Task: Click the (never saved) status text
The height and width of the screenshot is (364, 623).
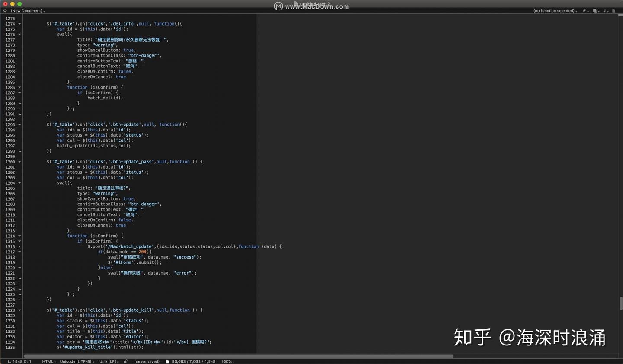Action: tap(147, 361)
